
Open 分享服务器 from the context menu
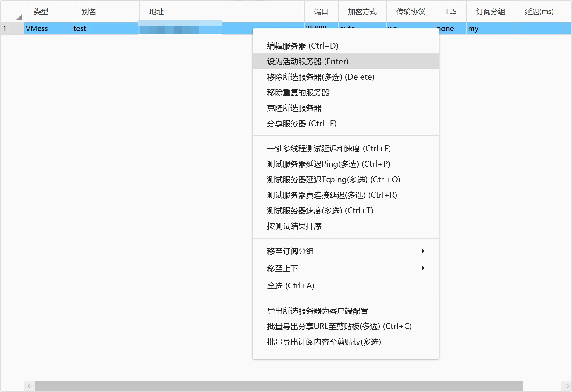point(302,124)
